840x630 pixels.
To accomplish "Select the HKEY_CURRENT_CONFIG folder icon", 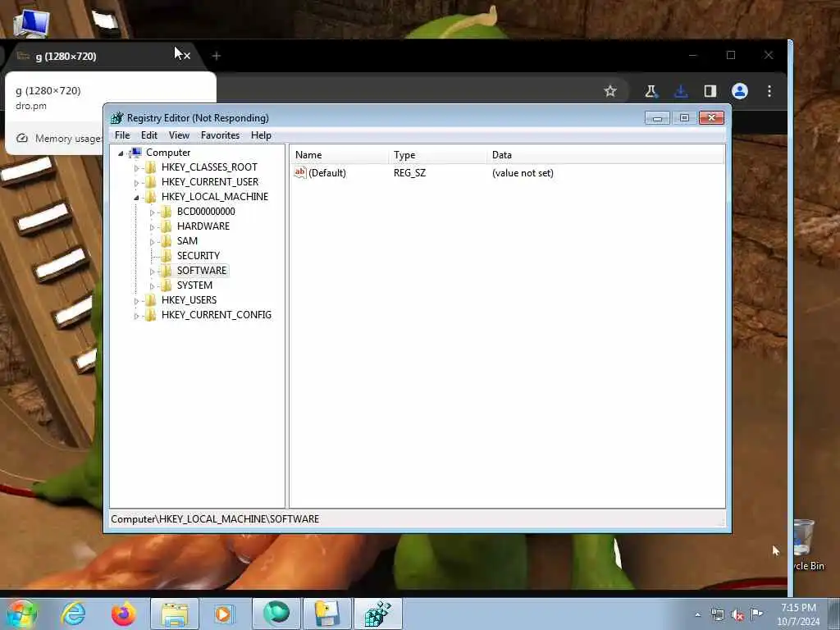I will point(152,314).
